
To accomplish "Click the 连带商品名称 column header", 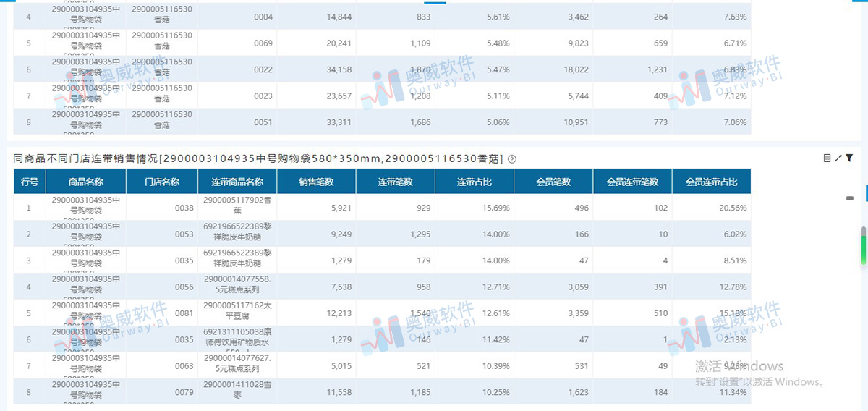I will [x=237, y=182].
